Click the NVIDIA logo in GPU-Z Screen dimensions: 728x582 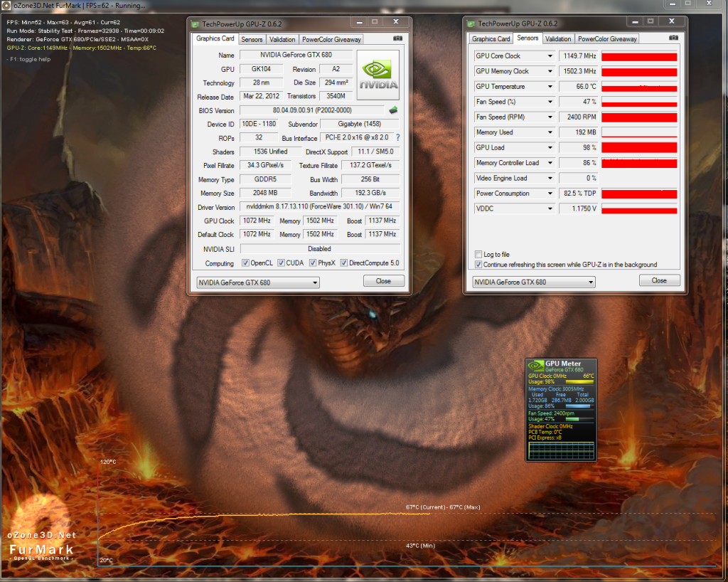(x=378, y=75)
